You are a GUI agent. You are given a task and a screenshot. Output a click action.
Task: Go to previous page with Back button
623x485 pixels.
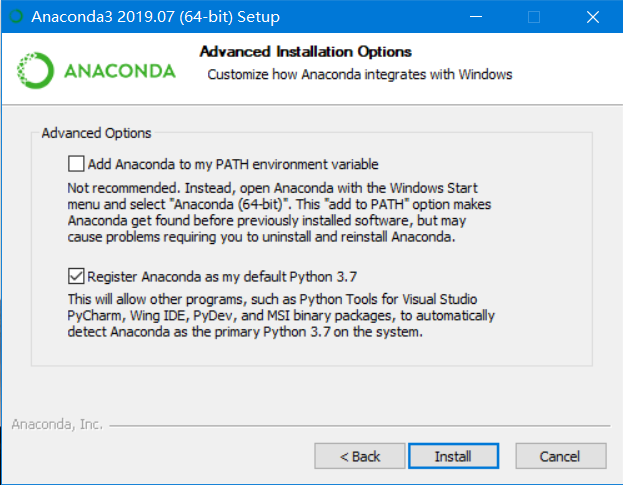pyautogui.click(x=360, y=456)
